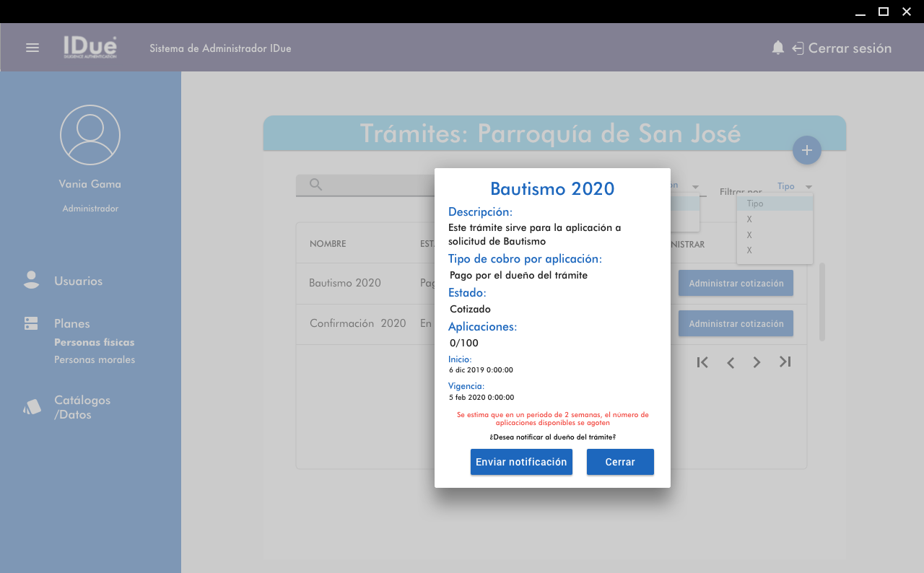
Task: Open the hamburger navigation menu
Action: [32, 48]
